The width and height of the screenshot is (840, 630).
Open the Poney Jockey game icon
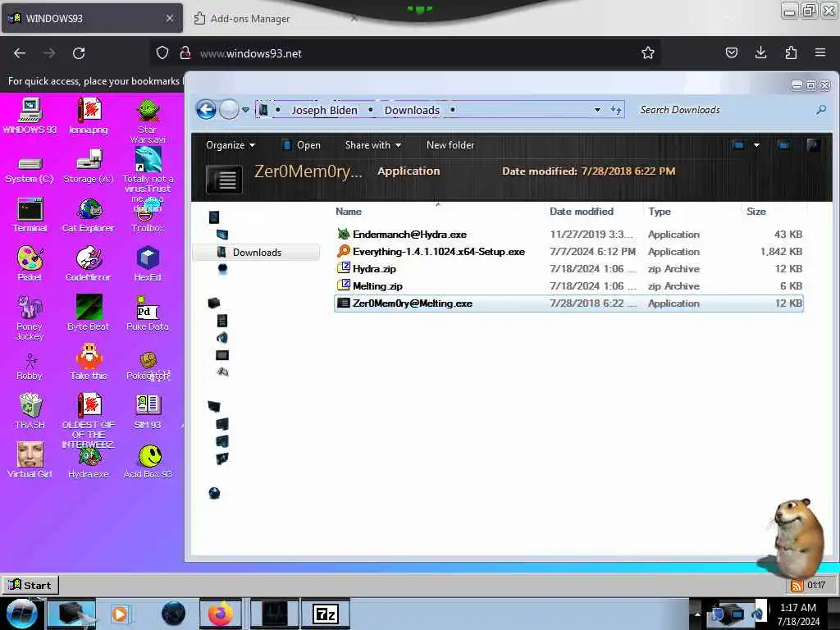coord(30,317)
